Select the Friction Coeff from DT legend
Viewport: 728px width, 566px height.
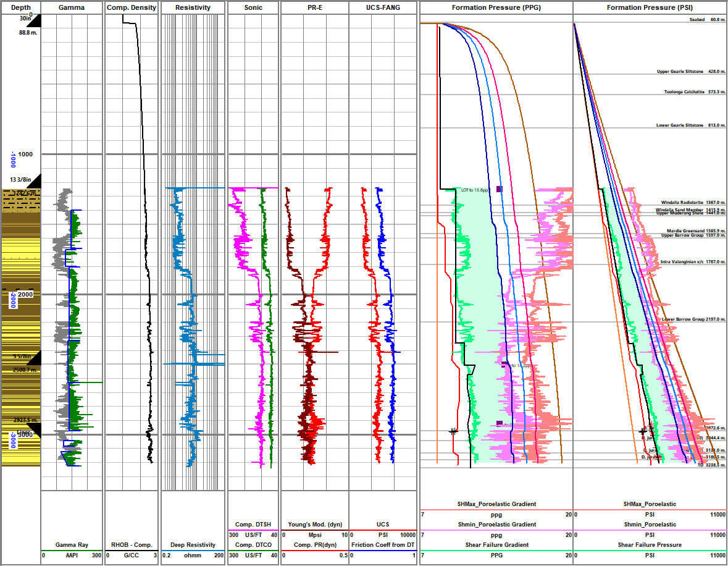click(383, 544)
